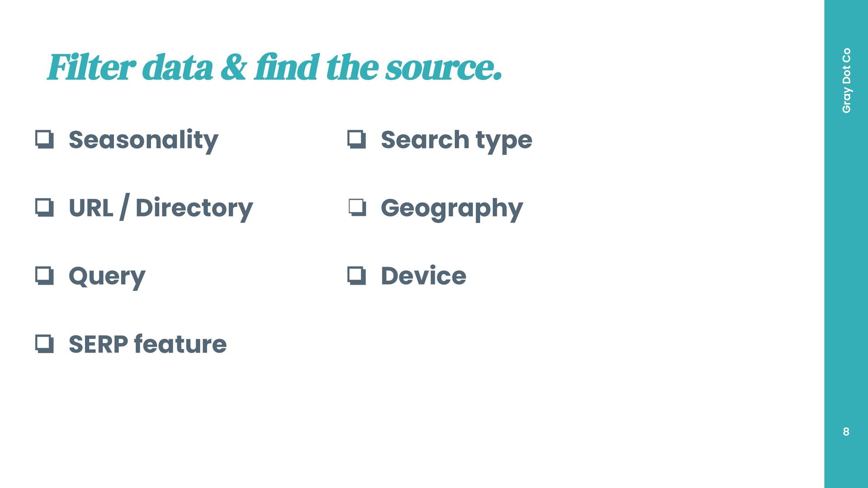868x488 pixels.
Task: Toggle the Query checkbox
Action: (44, 276)
